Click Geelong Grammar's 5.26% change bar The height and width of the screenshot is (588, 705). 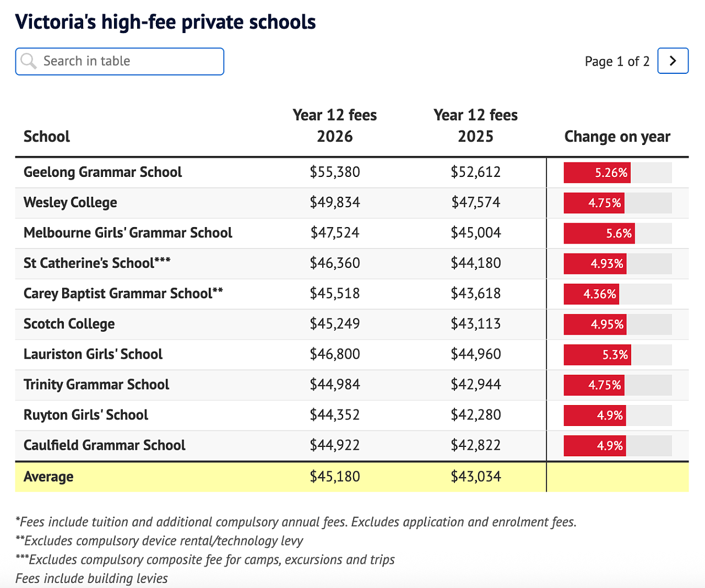tap(597, 172)
